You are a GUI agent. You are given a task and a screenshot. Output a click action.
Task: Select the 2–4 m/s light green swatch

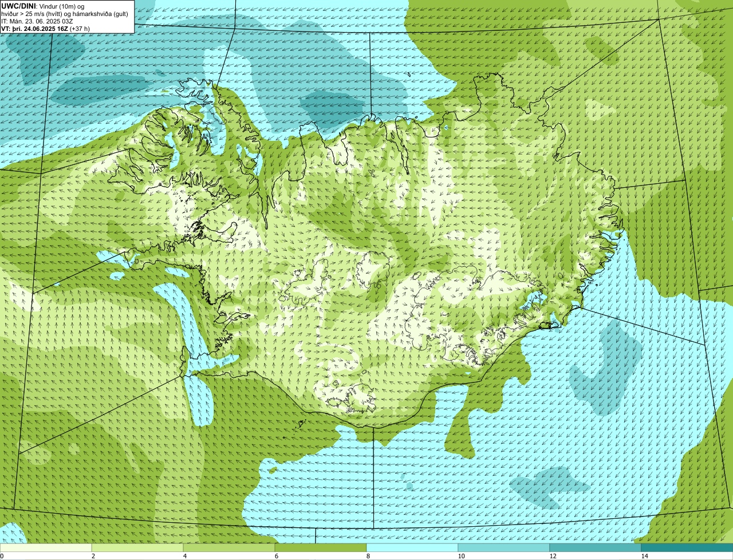click(137, 548)
